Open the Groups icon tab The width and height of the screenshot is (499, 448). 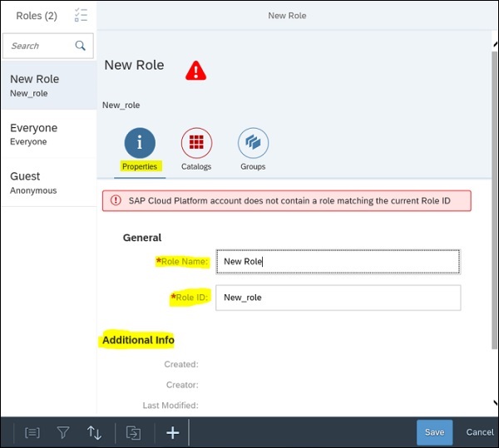click(x=253, y=144)
